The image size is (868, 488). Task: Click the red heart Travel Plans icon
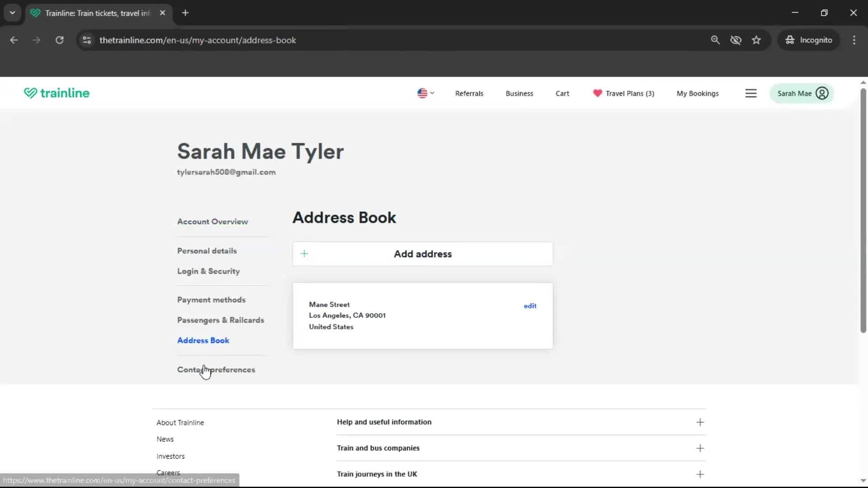pyautogui.click(x=597, y=93)
